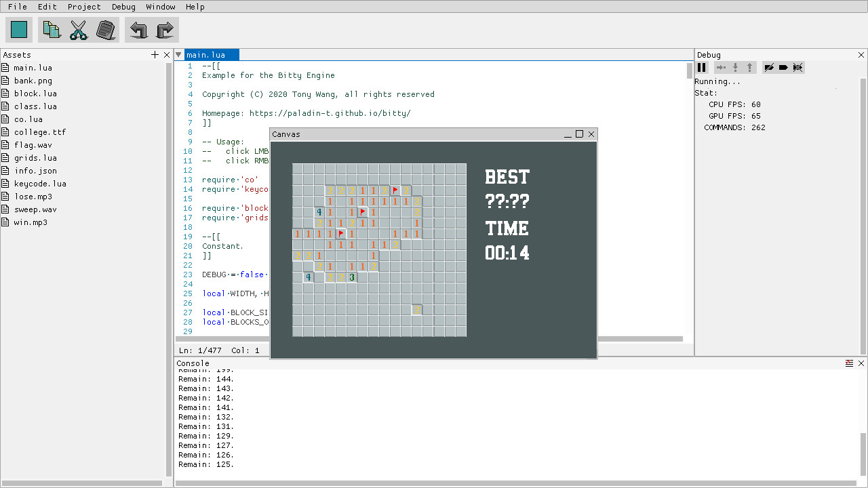This screenshot has height=488, width=868.
Task: Set a breakpoint using the solid tag icon
Action: pyautogui.click(x=783, y=67)
